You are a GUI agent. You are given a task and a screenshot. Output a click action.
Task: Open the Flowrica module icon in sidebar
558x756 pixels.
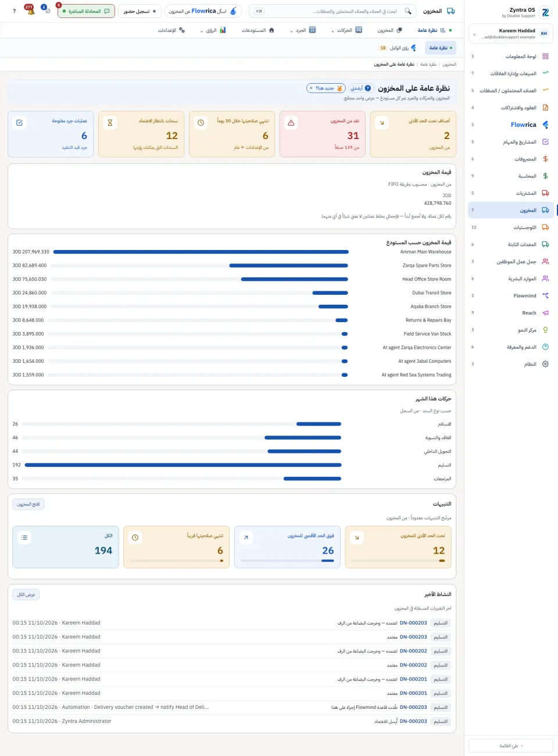coord(545,124)
